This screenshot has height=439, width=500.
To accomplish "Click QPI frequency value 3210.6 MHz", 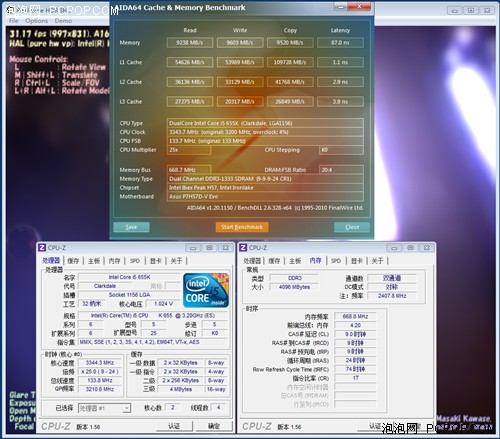I will [x=100, y=389].
